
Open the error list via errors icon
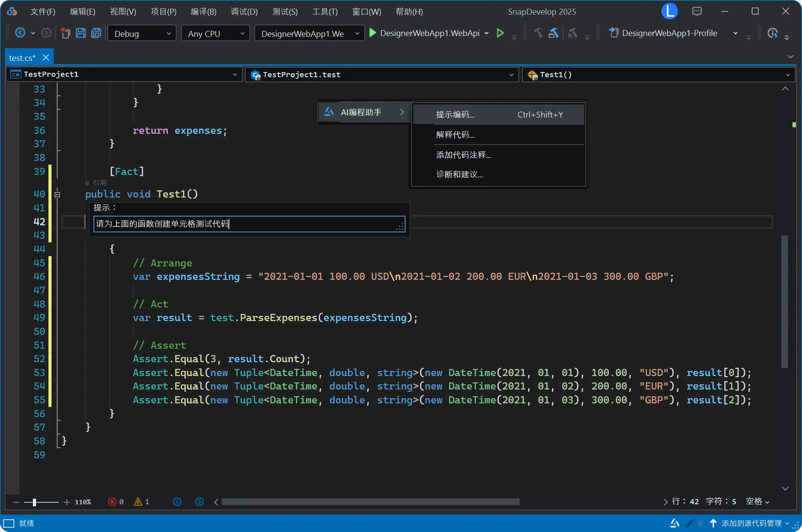(112, 502)
